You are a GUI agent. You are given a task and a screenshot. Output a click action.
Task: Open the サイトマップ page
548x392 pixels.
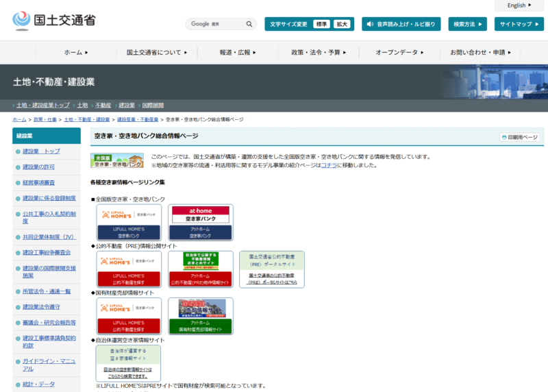pos(519,24)
